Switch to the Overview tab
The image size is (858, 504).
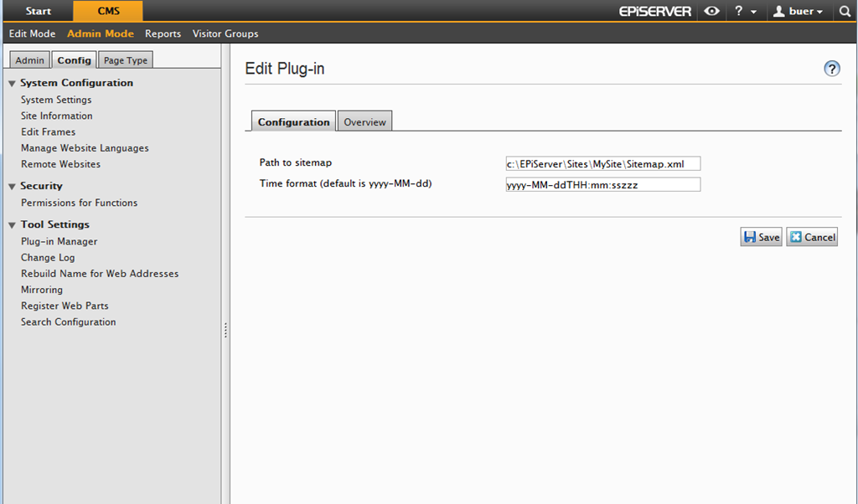(364, 122)
